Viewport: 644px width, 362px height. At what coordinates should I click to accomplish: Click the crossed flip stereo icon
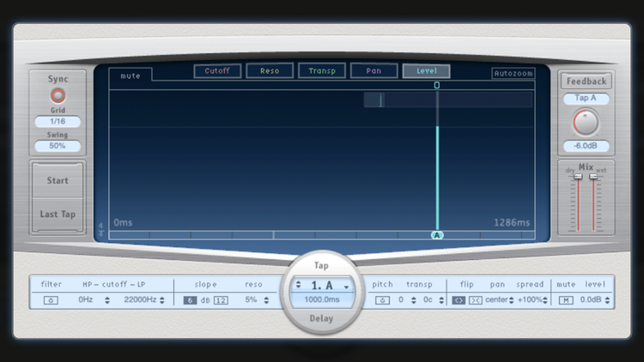tap(476, 300)
